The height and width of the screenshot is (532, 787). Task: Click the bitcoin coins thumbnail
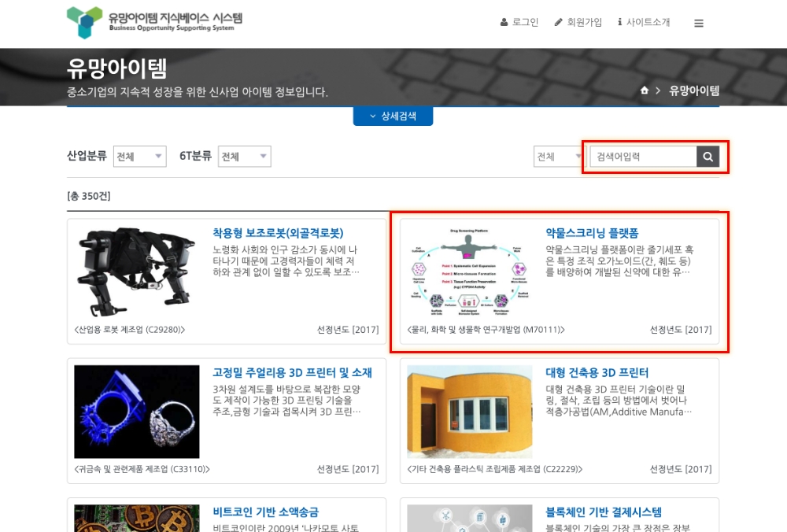[136, 519]
